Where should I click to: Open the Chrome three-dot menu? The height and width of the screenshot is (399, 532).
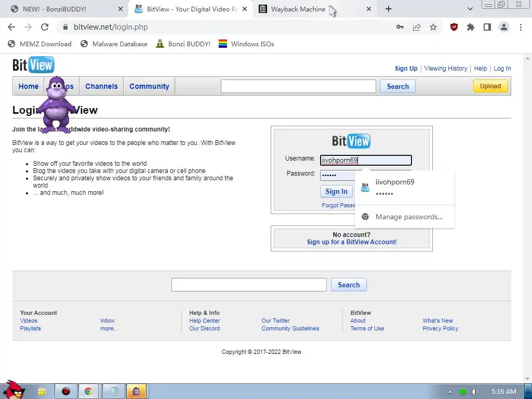(x=521, y=27)
